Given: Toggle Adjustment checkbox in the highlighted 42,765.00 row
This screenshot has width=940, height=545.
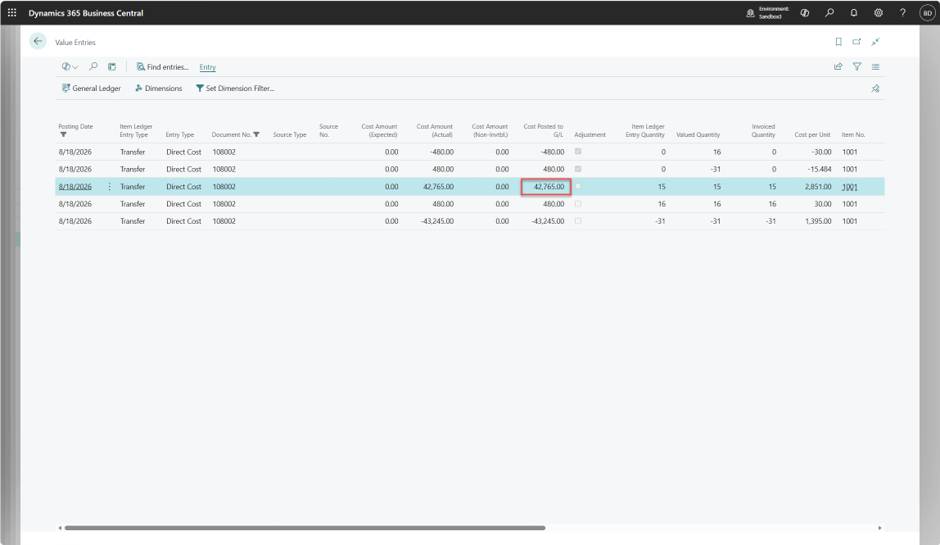Looking at the screenshot, I should point(578,186).
